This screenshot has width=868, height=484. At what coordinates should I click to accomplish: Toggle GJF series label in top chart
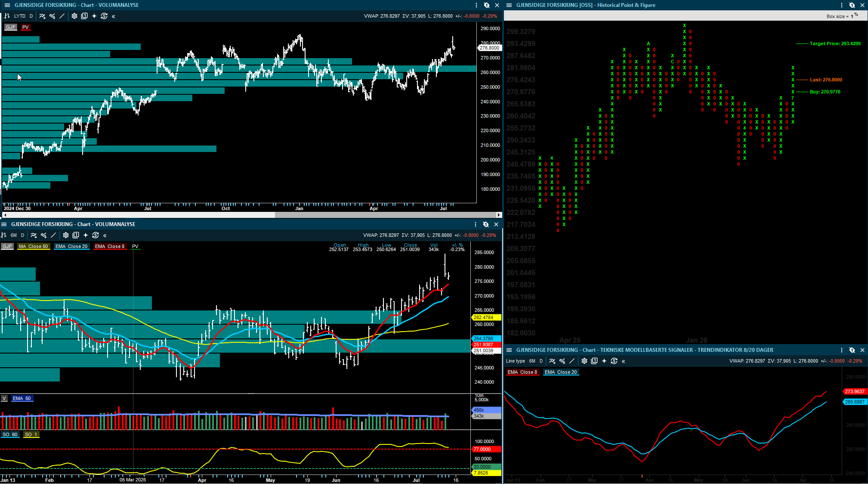click(x=11, y=27)
